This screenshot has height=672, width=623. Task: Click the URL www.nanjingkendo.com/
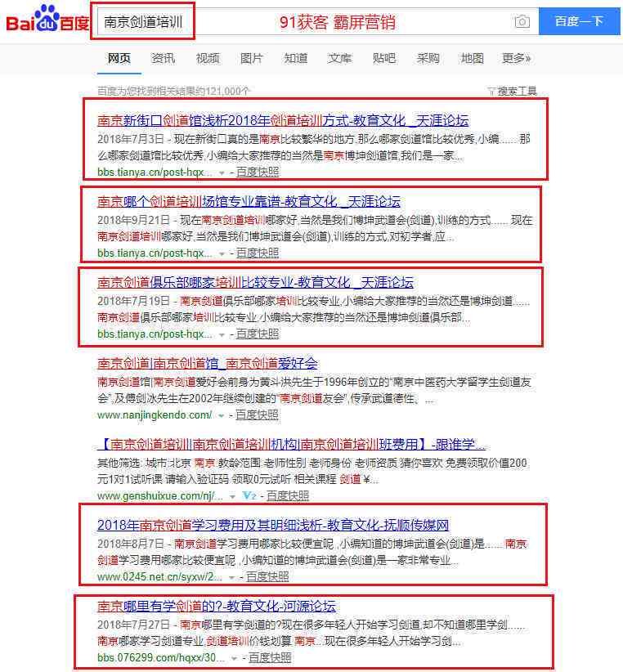point(155,414)
